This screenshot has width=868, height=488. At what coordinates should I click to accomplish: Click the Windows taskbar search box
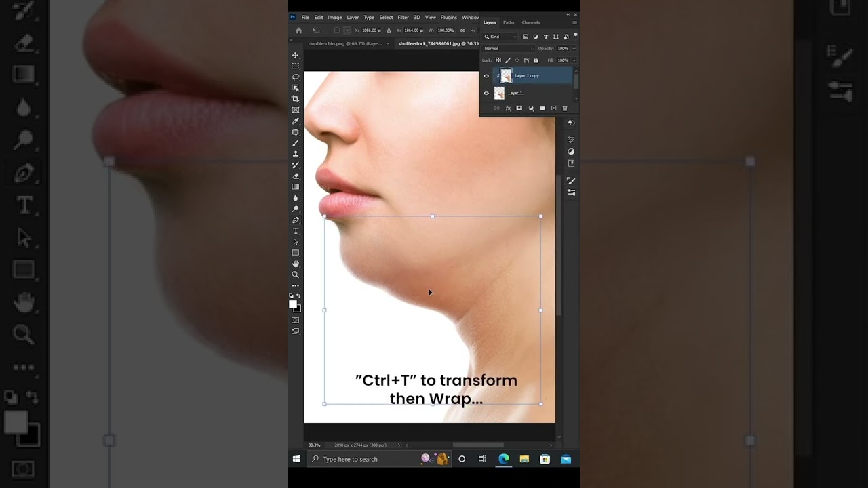363,459
